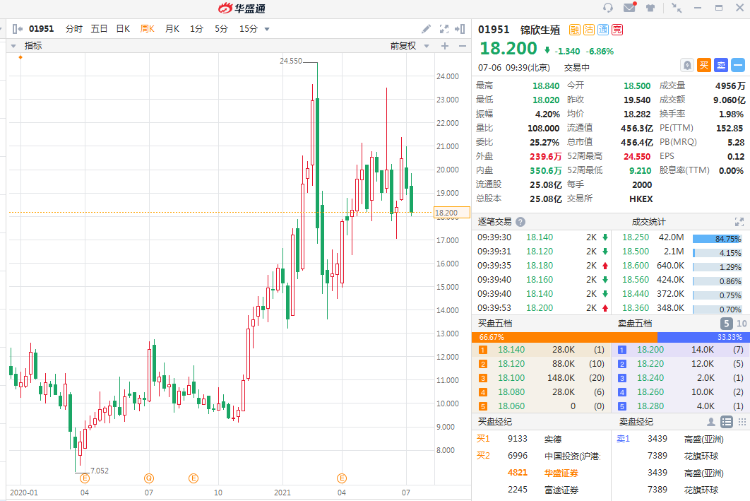Select bid level 1 at 18.140
Viewport: 750px width, 501px height.
[542, 350]
